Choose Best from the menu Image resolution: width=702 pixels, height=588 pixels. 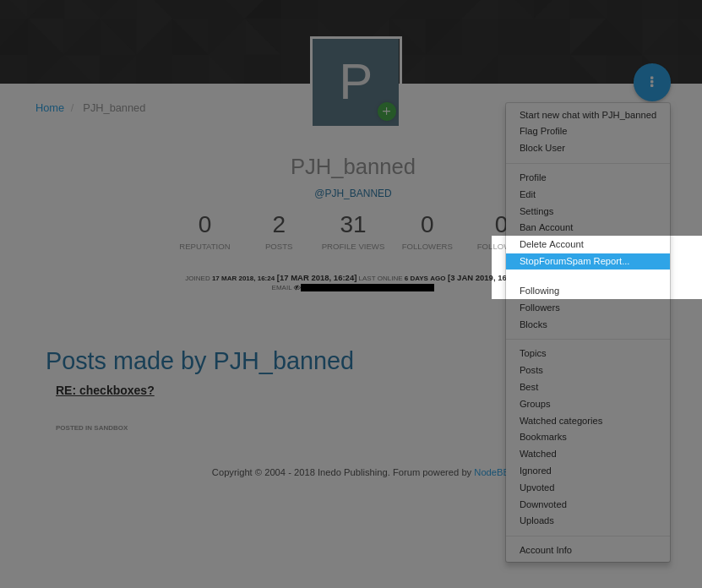coord(588,388)
